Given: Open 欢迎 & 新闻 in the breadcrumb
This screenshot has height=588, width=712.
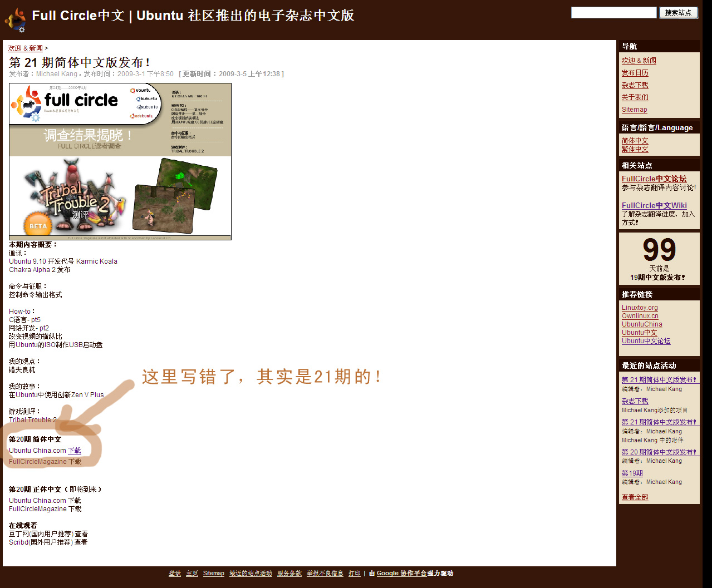Looking at the screenshot, I should pos(26,48).
